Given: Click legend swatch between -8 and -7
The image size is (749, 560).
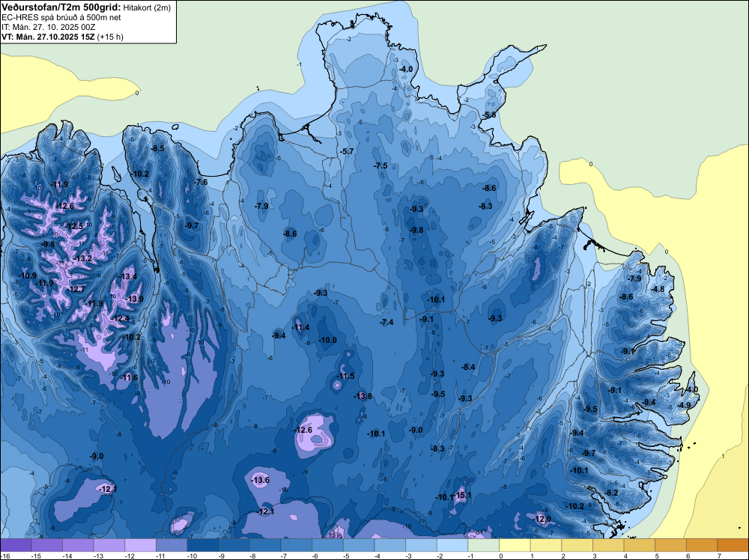Looking at the screenshot, I should tap(265, 545).
